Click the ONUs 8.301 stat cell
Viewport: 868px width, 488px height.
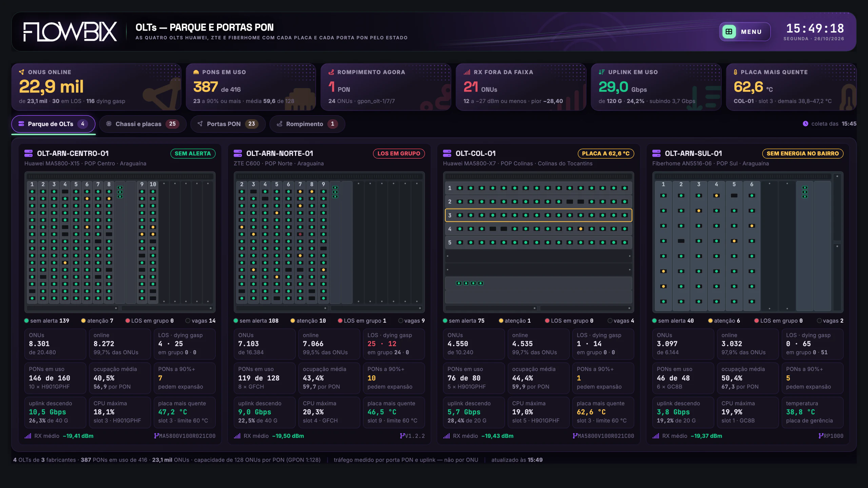click(55, 344)
